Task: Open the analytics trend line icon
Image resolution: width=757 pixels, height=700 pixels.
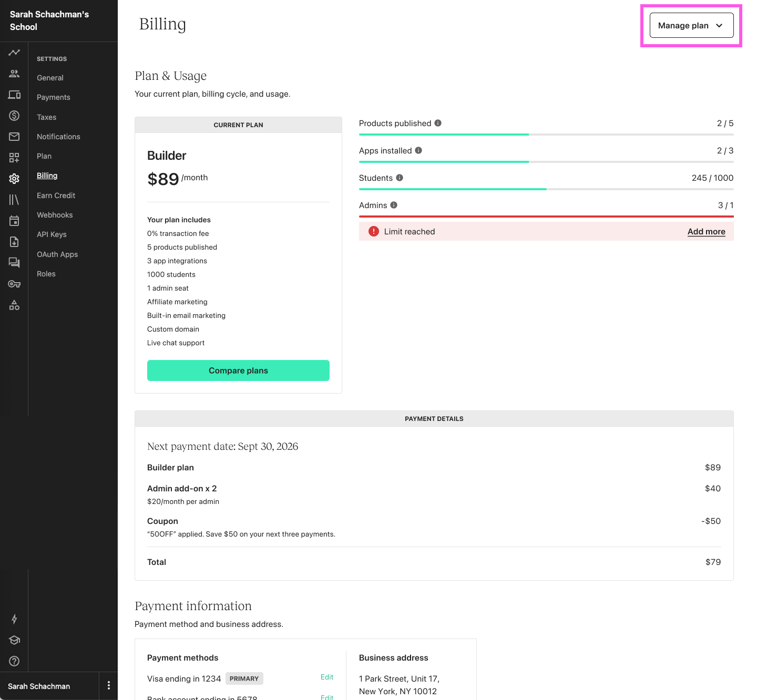Action: click(x=14, y=53)
